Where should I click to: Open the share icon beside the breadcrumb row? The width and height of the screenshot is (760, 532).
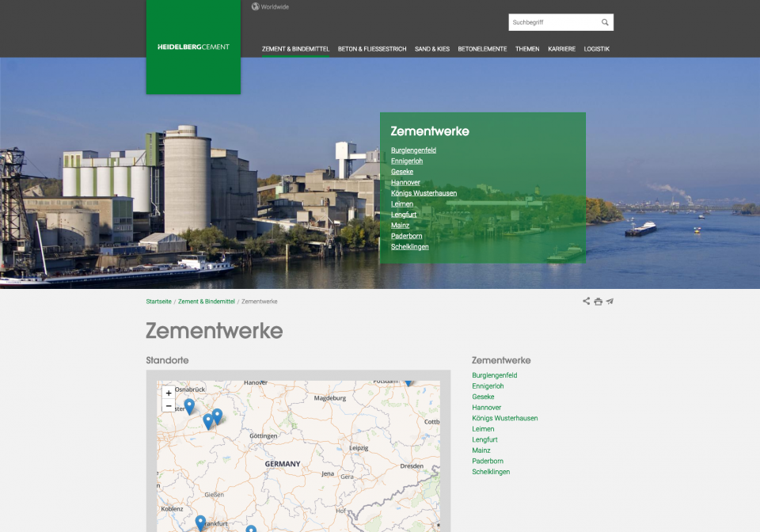click(587, 302)
